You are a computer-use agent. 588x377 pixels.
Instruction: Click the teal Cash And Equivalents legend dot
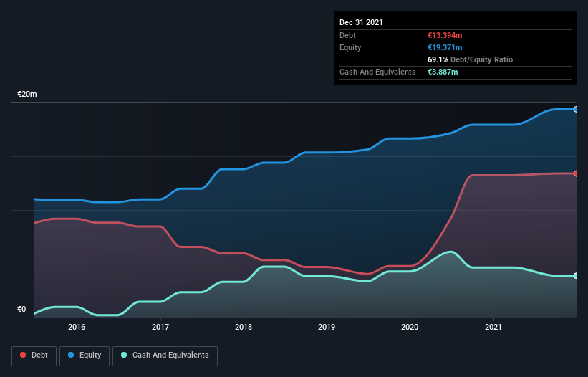(x=124, y=355)
